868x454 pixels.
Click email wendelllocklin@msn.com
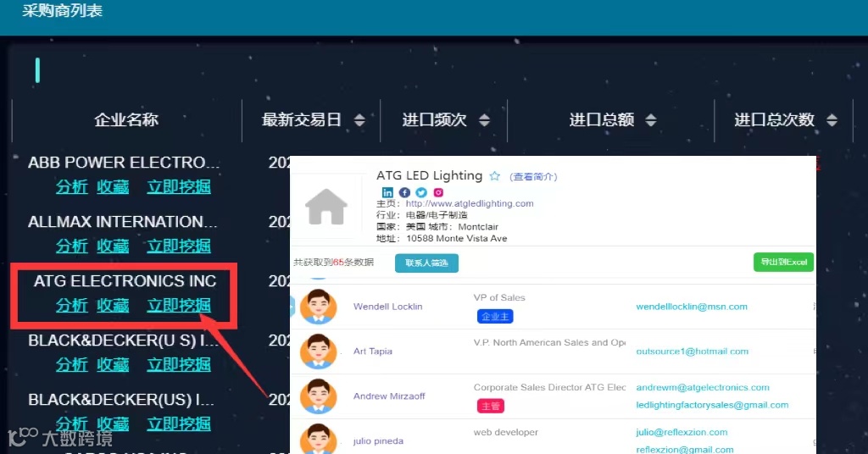click(x=692, y=307)
